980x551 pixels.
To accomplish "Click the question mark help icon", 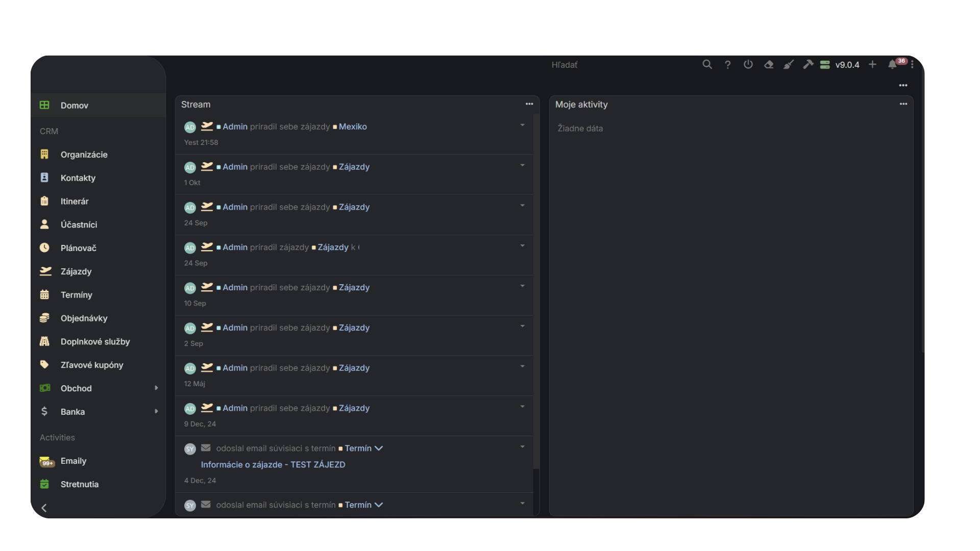I will [x=728, y=65].
